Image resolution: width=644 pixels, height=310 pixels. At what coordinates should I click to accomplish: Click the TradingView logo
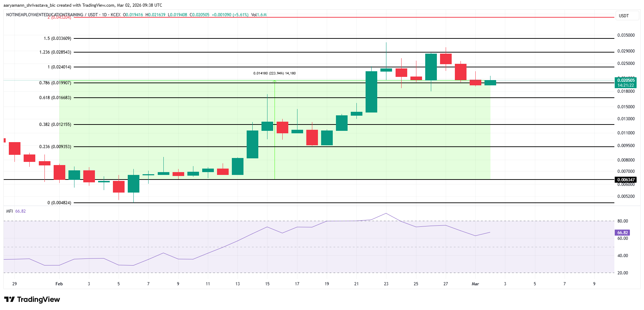point(32,299)
